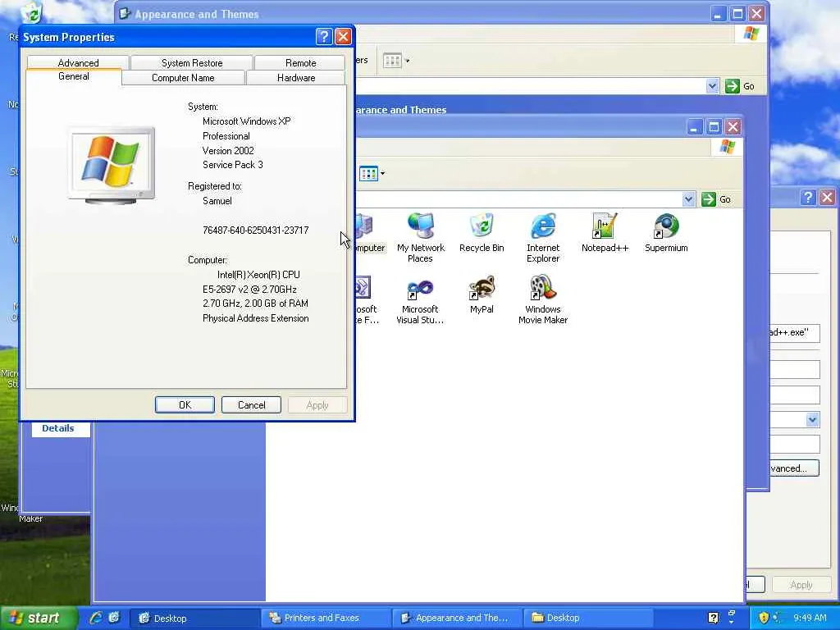
Task: Close the System Properties dialog
Action: pos(343,36)
